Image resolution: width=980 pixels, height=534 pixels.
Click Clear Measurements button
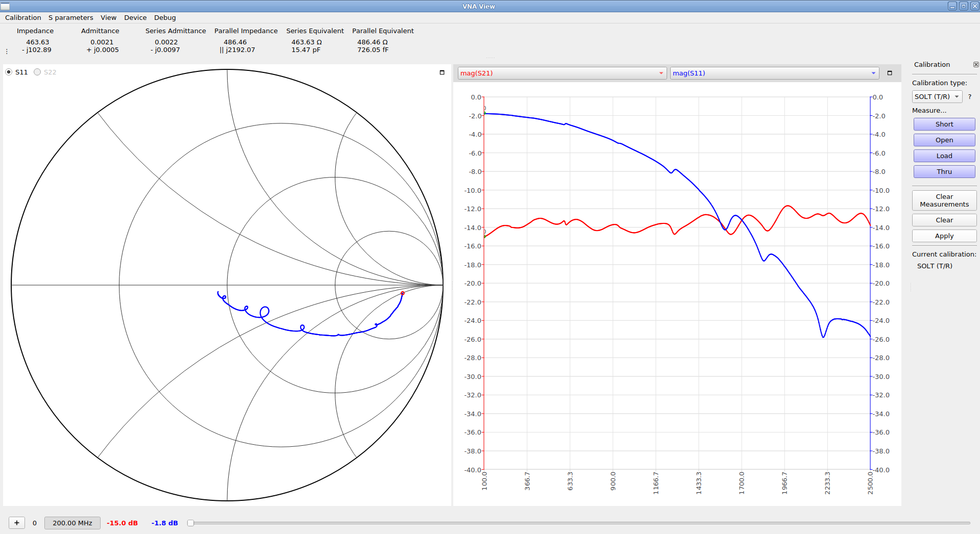pos(944,200)
